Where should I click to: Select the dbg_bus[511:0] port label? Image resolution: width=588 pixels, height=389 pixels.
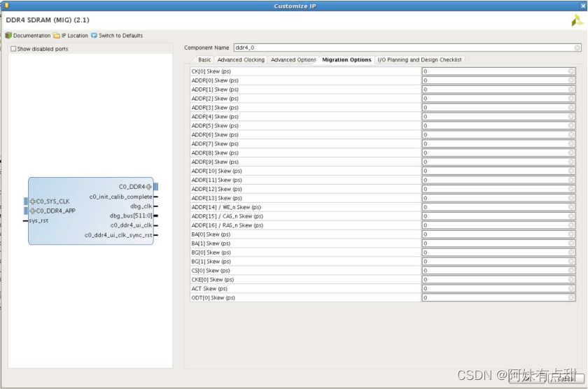pyautogui.click(x=131, y=216)
